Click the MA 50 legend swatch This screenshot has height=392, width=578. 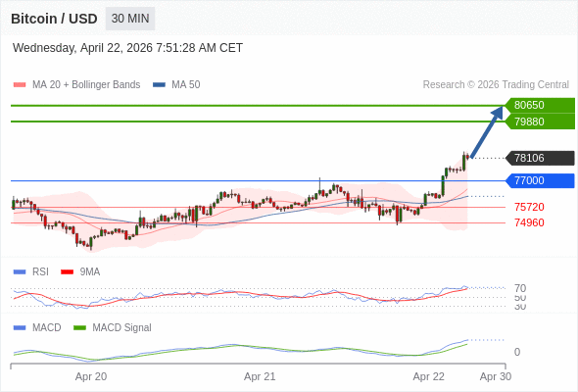(159, 85)
